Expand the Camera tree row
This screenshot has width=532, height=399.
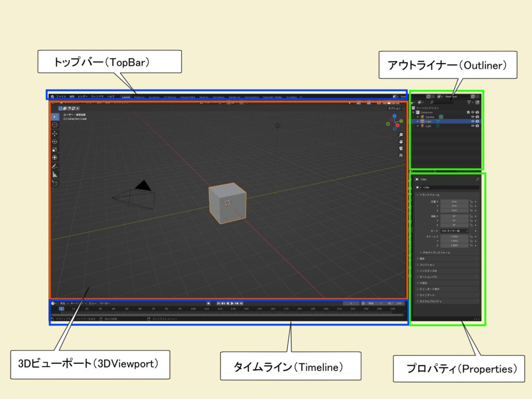[418, 117]
